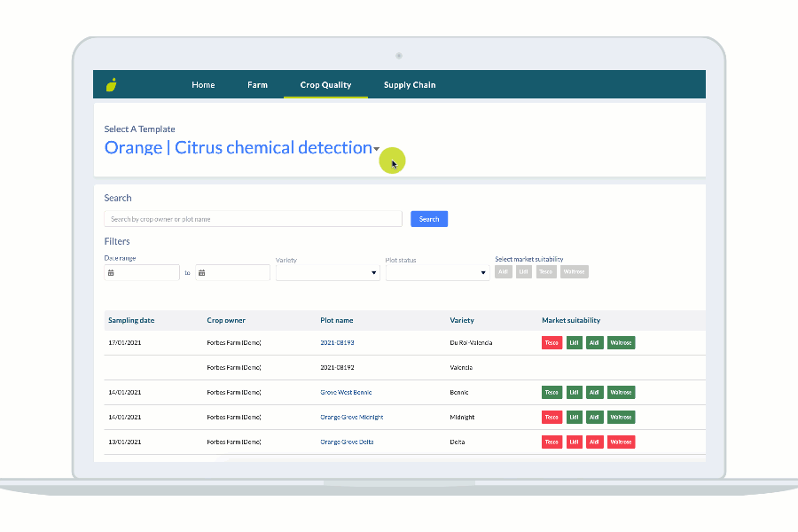Click the date range end field
Viewport: 798px width, 532px height.
click(232, 272)
